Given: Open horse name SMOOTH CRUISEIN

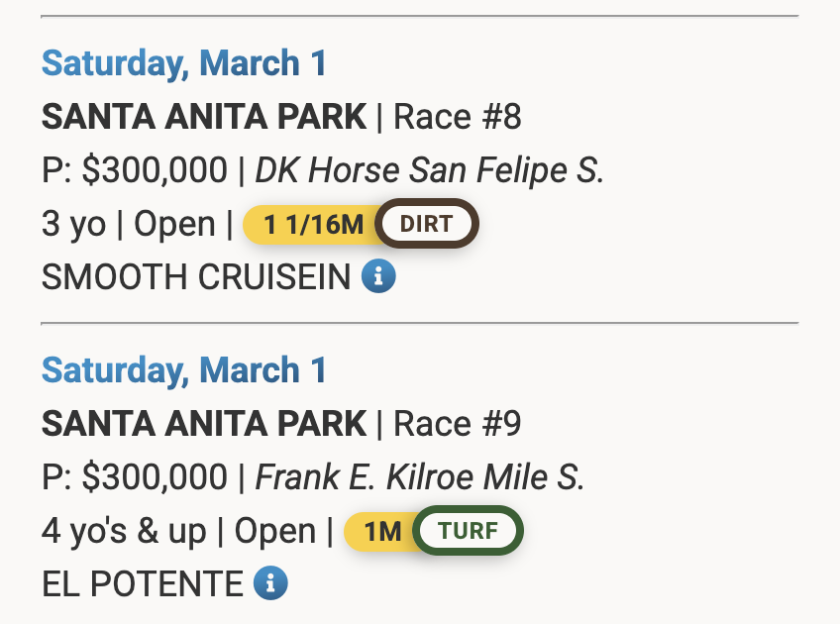Looking at the screenshot, I should 196,277.
